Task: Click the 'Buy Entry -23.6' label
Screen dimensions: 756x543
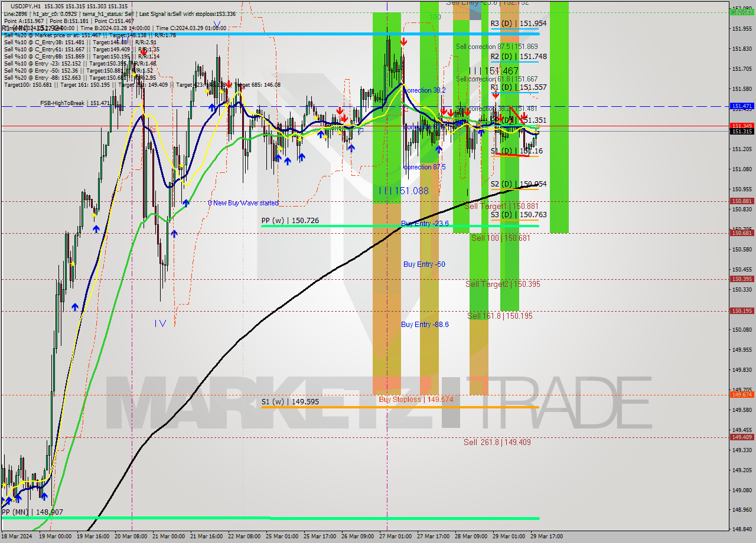Action: click(425, 223)
